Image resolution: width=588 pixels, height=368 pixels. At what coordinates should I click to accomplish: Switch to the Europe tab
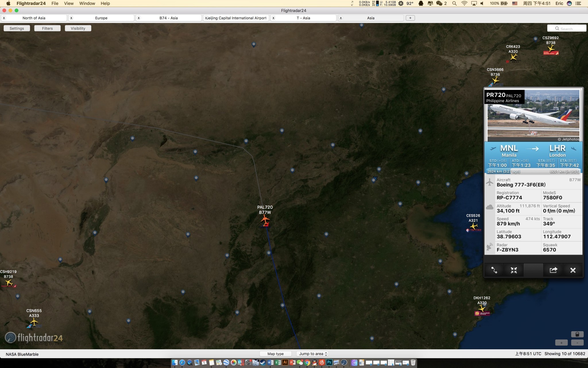click(101, 18)
